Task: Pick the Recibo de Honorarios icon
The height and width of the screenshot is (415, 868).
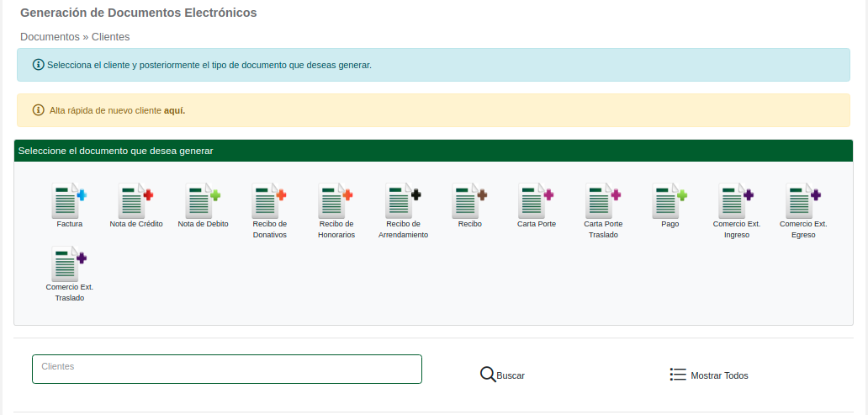Action: 336,201
